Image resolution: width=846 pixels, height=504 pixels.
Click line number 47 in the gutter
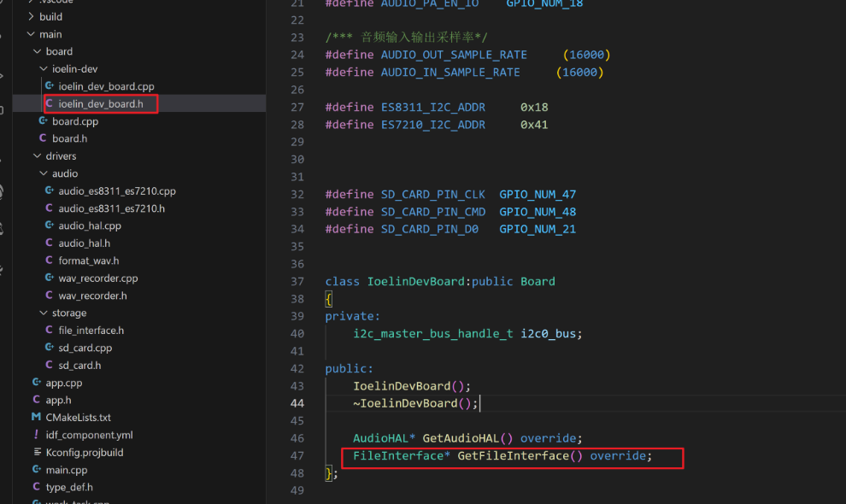pyautogui.click(x=297, y=455)
